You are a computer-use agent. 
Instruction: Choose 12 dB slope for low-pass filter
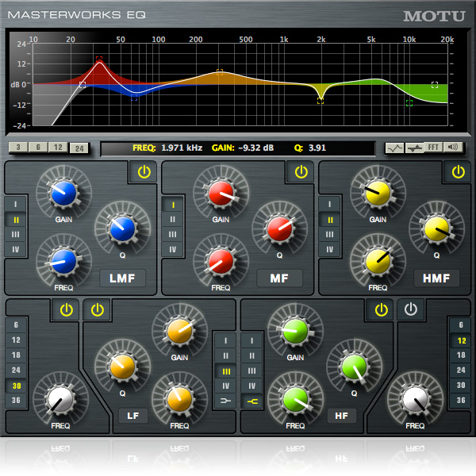tap(461, 340)
